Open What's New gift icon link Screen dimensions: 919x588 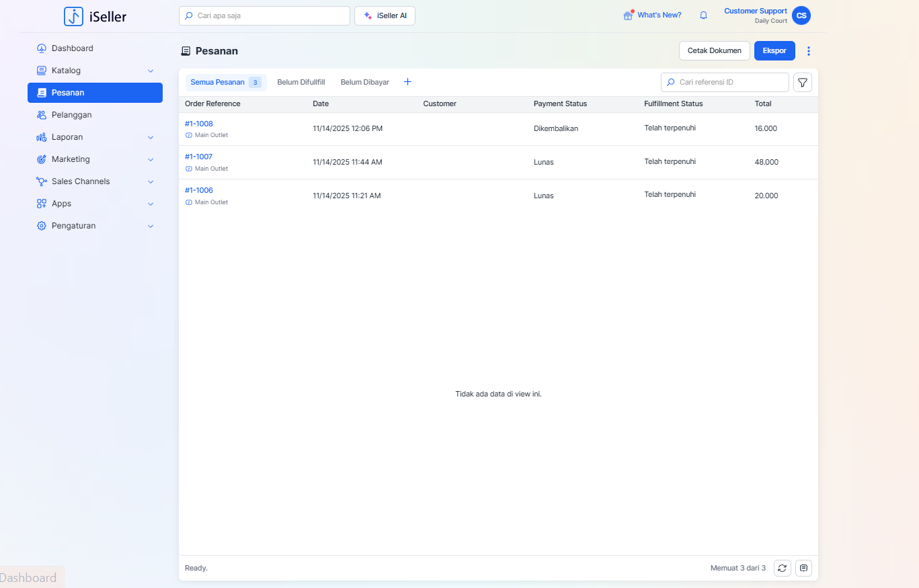[652, 15]
